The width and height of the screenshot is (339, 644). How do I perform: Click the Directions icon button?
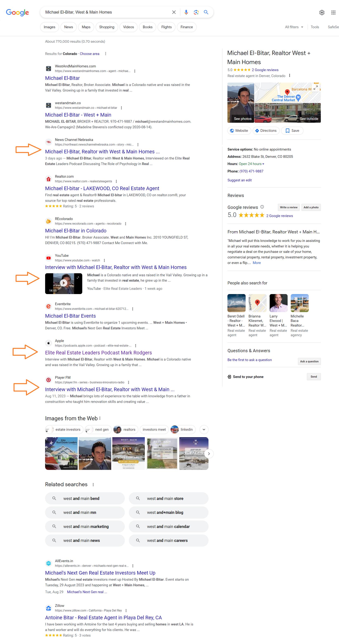pos(266,131)
